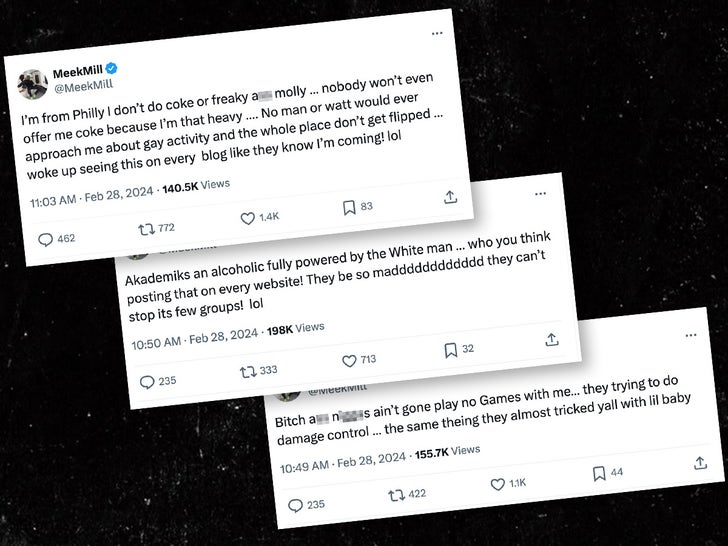Share the 10:49 AM tweet
Image resolution: width=728 pixels, height=546 pixels.
(700, 463)
